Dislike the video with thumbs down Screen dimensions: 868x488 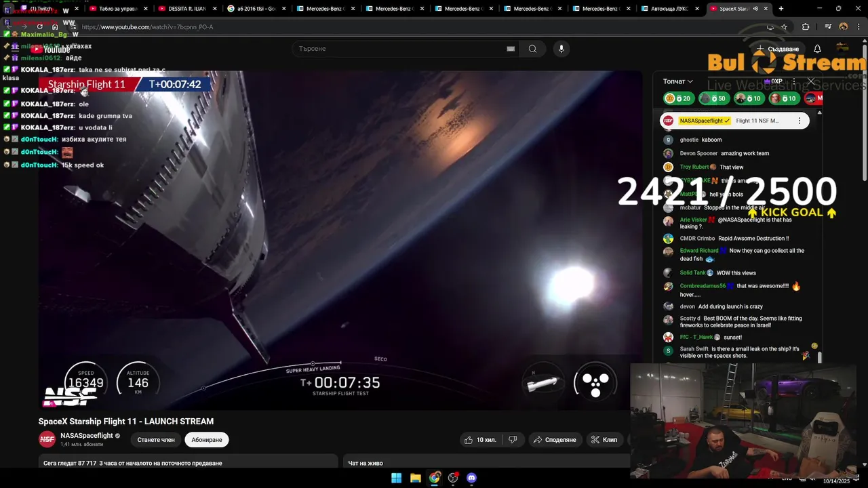(x=513, y=440)
